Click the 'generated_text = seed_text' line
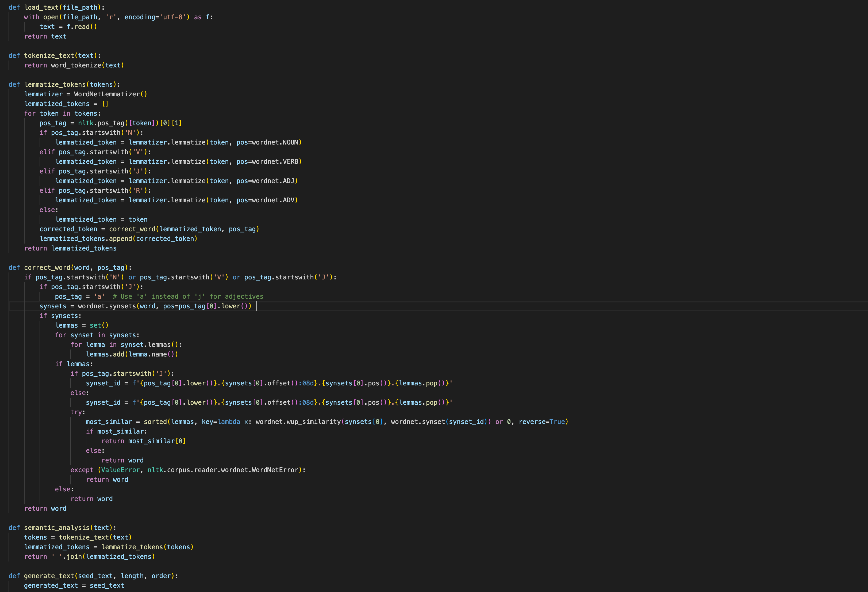 pyautogui.click(x=74, y=586)
